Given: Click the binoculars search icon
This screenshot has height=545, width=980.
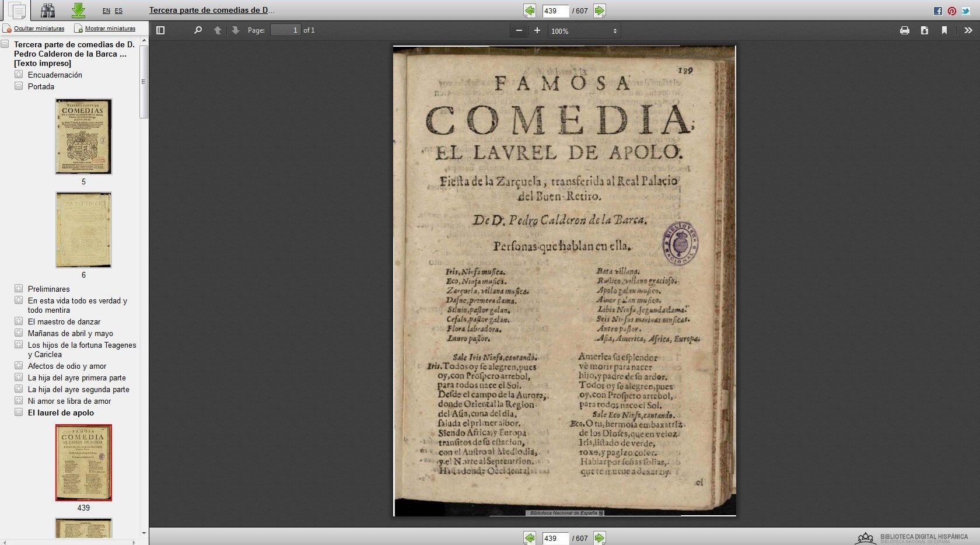Looking at the screenshot, I should tap(48, 10).
